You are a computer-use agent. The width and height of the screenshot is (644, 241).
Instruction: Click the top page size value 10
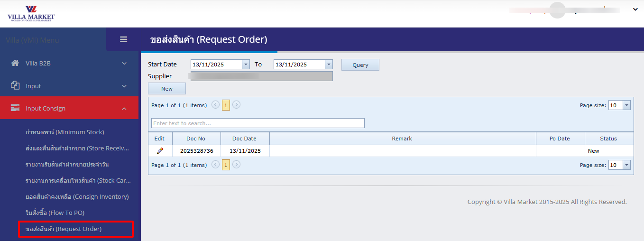click(x=616, y=105)
